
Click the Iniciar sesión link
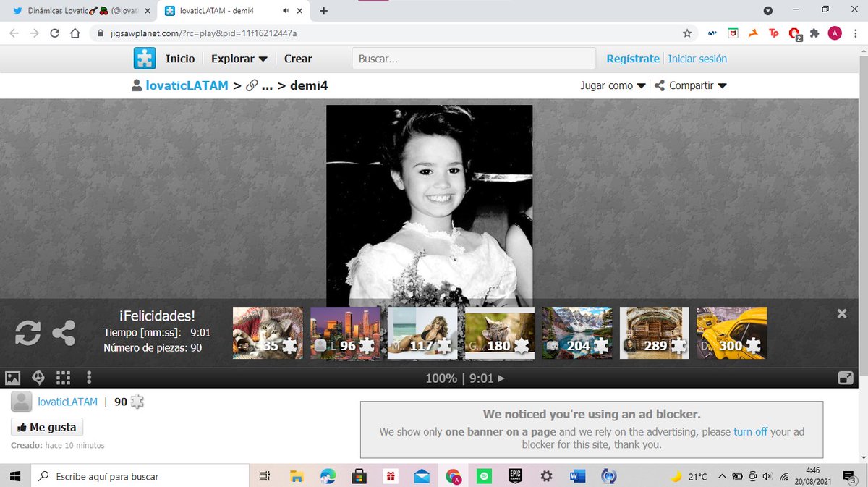tap(697, 59)
